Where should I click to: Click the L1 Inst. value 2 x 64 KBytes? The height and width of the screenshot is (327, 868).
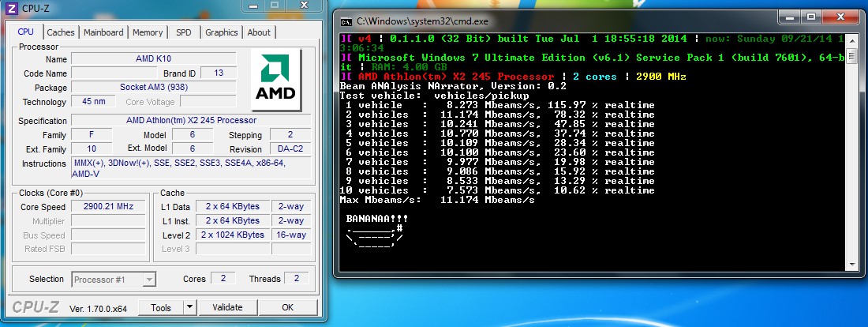click(233, 220)
